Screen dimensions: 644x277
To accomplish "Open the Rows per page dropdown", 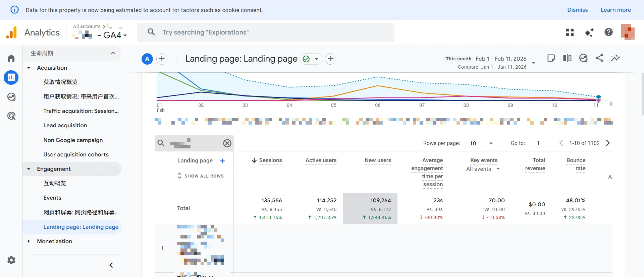I will (x=481, y=143).
